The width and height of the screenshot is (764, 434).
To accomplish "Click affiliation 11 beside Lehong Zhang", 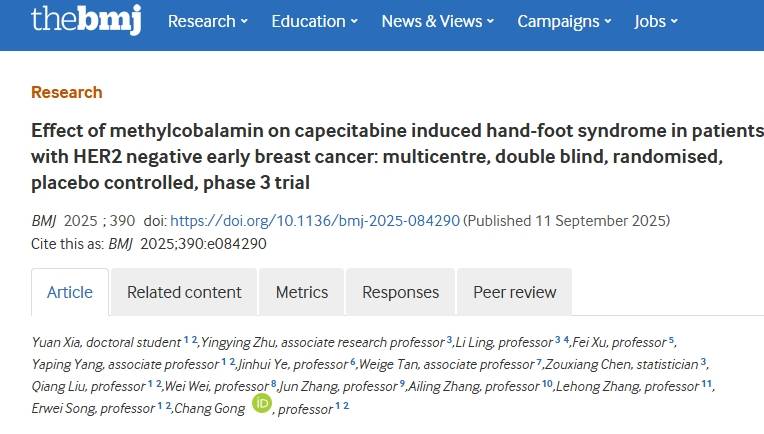I will [x=707, y=384].
